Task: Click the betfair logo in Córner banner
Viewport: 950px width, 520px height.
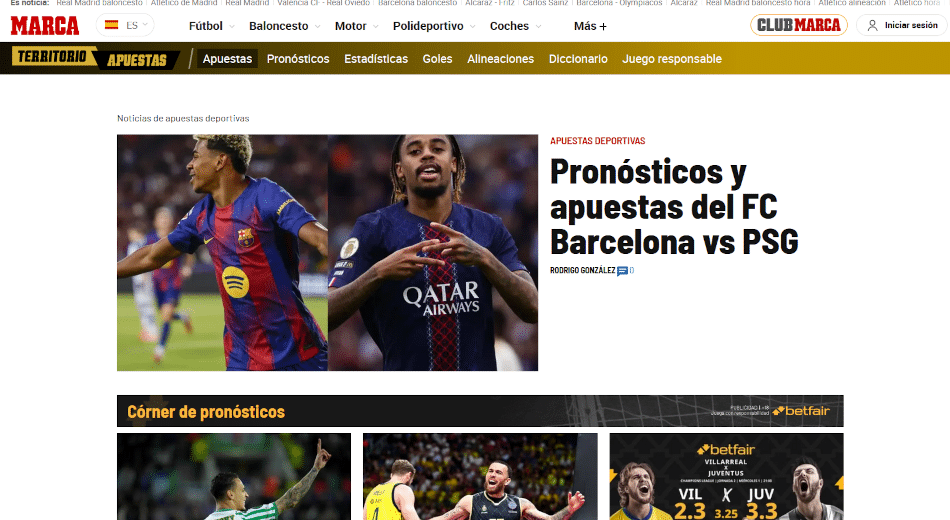Action: tap(801, 411)
